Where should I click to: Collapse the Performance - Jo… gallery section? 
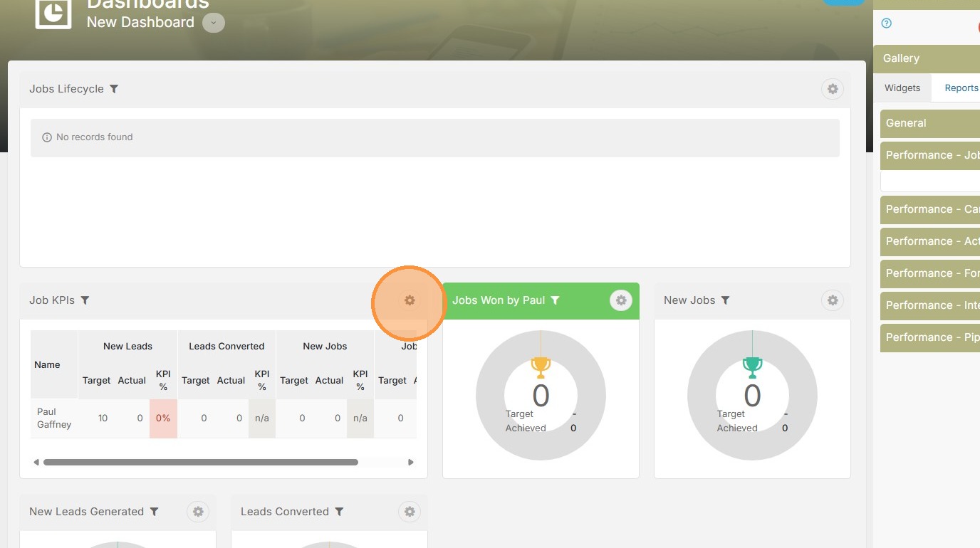(930, 155)
